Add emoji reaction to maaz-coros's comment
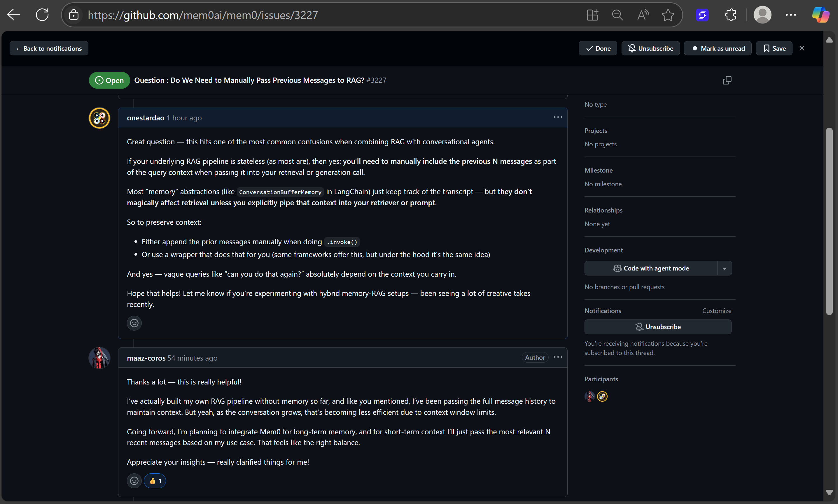Viewport: 838px width, 504px height. pos(134,481)
